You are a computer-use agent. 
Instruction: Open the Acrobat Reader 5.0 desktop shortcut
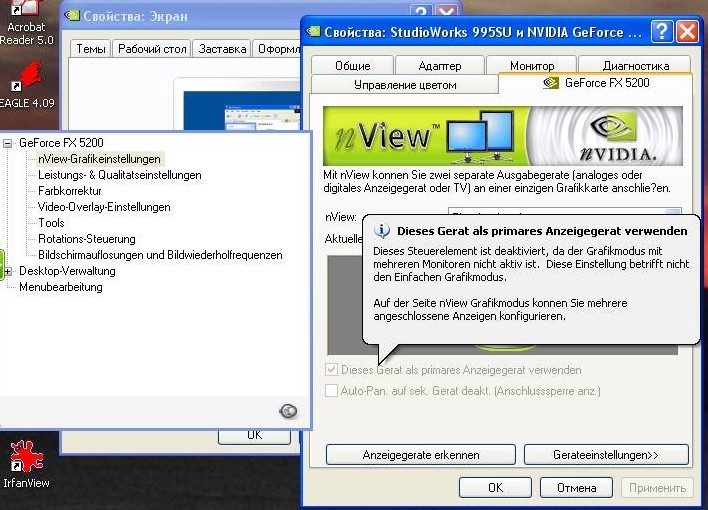coord(26,23)
